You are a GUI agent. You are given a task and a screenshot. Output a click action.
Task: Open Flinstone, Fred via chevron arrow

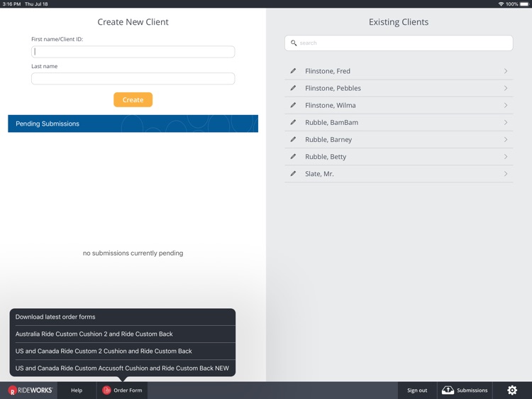[x=506, y=71]
